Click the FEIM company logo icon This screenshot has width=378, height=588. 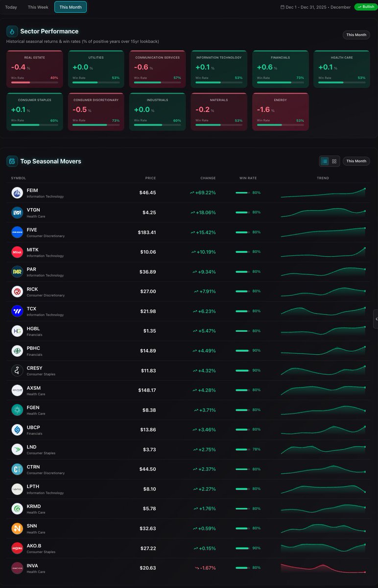click(17, 193)
